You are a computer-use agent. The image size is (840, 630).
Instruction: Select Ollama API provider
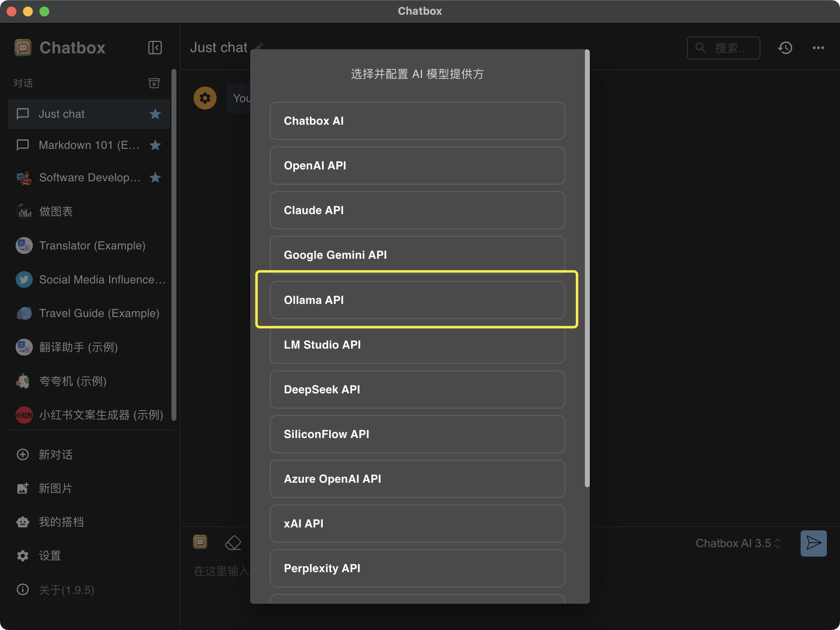[x=417, y=300]
